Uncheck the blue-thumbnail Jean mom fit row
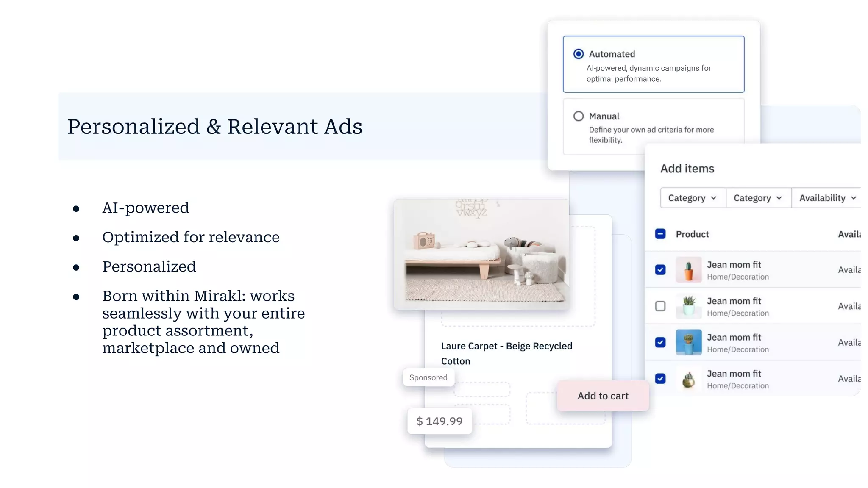 point(660,342)
